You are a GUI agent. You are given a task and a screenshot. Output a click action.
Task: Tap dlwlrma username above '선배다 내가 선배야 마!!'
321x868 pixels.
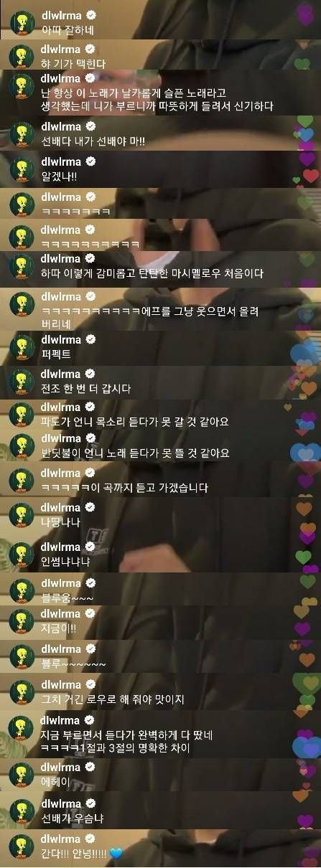[x=60, y=127]
